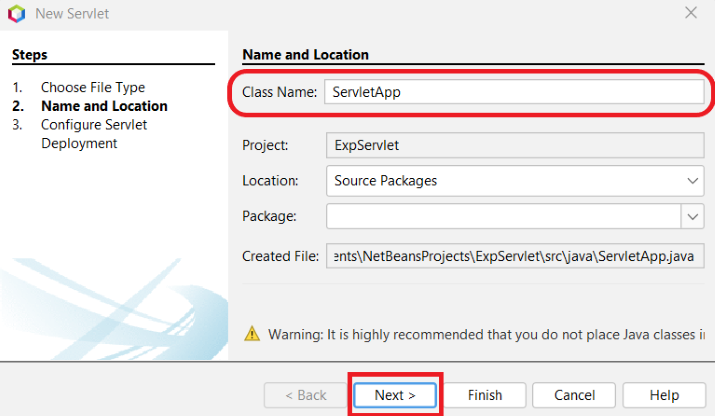Screen dimensions: 715x416
Task: Cancel the servlet creation wizard
Action: [x=573, y=395]
